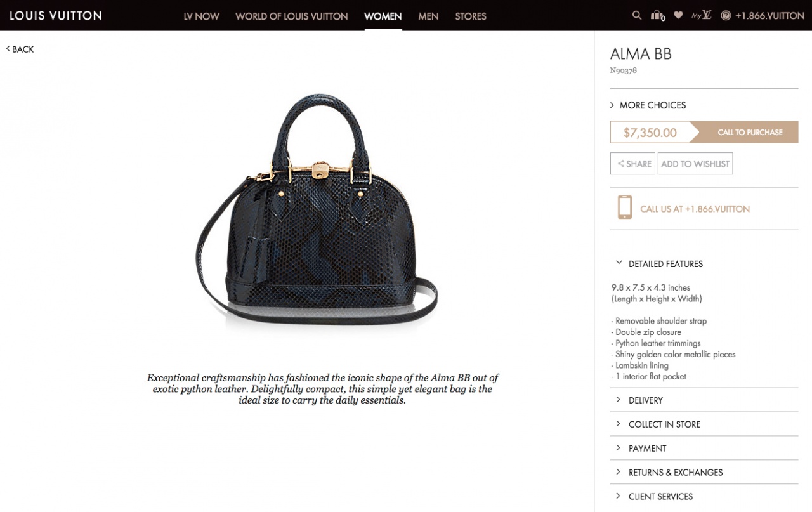Click the Call to Purchase button
Screen dimensions: 812x512
(743, 133)
